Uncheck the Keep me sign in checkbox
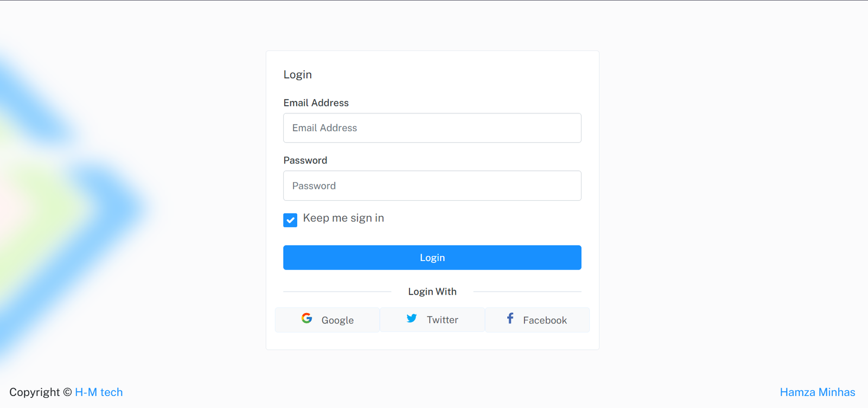Screen dimensions: 868x408 tap(290, 220)
